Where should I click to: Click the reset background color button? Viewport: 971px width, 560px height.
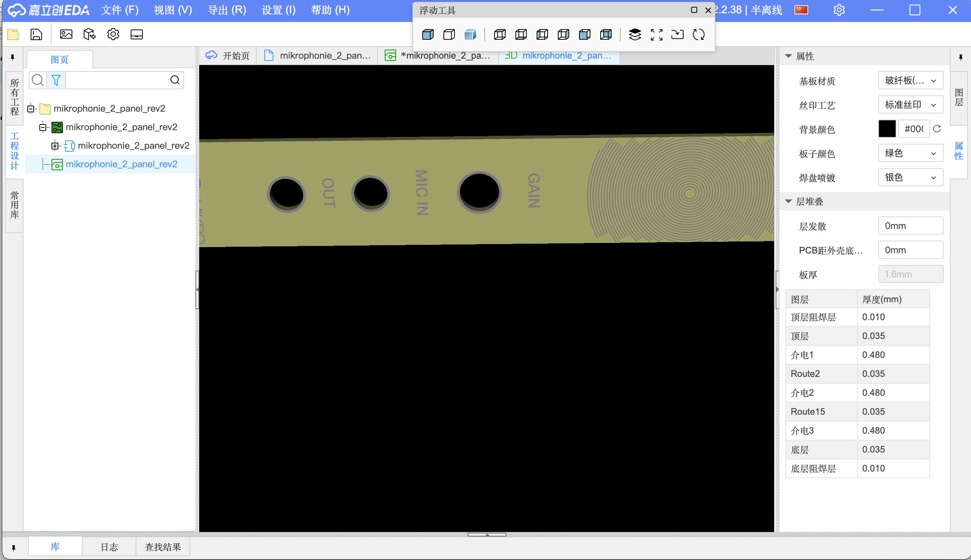click(x=937, y=129)
